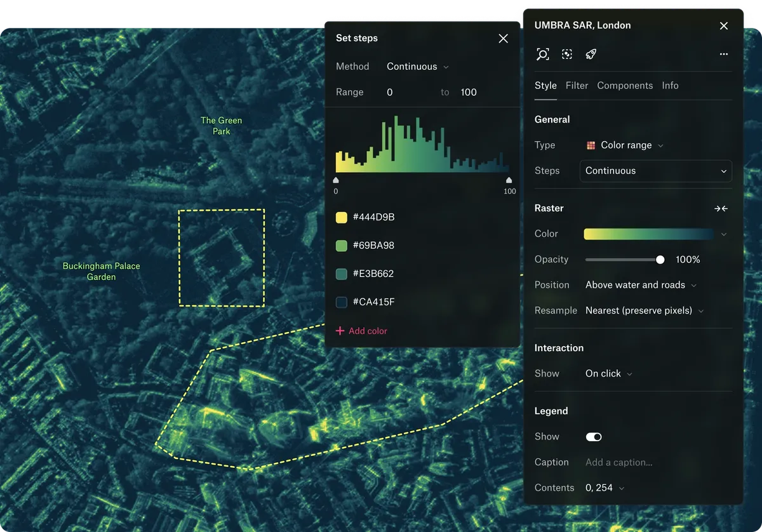Click the yellow swatch for #444D9B

342,217
